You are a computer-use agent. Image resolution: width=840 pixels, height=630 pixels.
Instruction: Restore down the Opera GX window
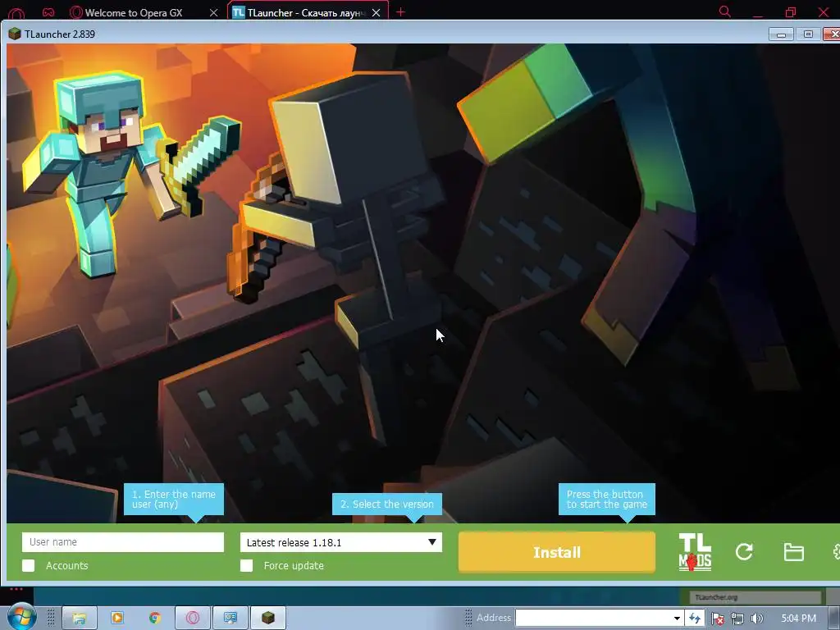[791, 11]
